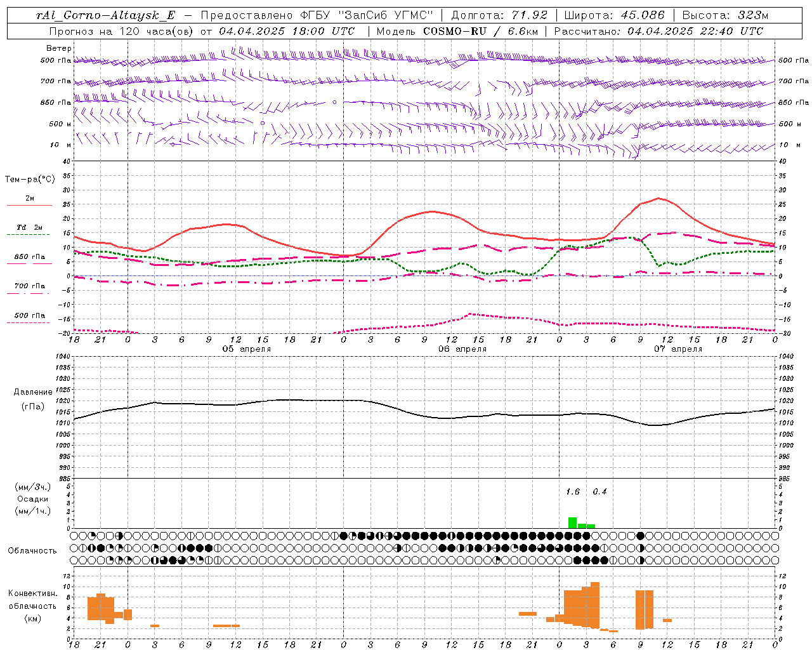Click the (мм/1ч.) precipitation unit label
Image resolution: width=812 pixels, height=650 pixels.
click(x=32, y=511)
